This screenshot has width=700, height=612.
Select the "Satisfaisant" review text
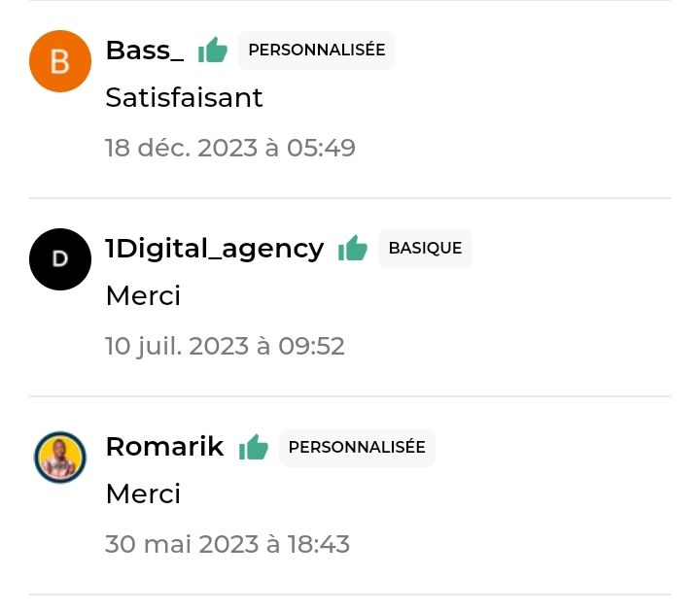[184, 98]
